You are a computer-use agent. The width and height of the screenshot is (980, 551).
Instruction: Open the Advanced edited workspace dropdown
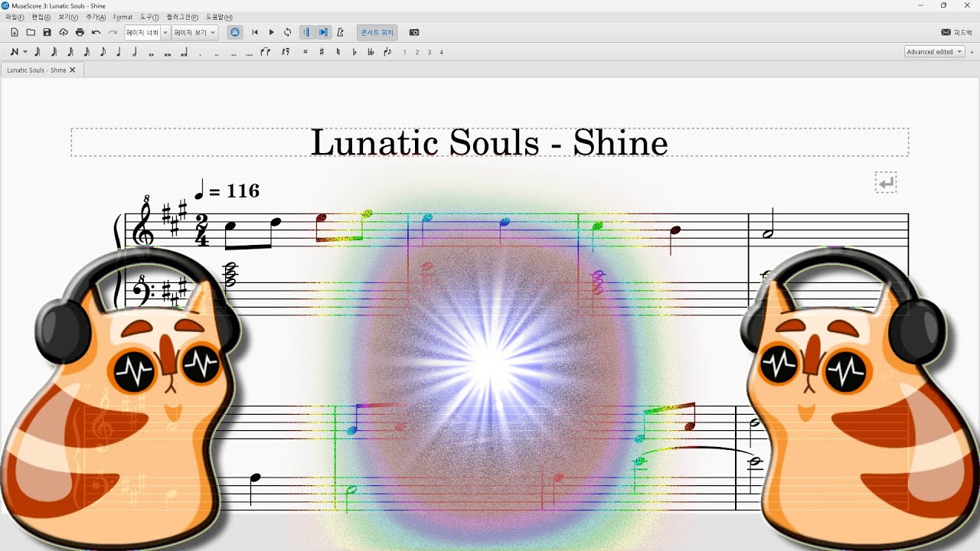[935, 52]
